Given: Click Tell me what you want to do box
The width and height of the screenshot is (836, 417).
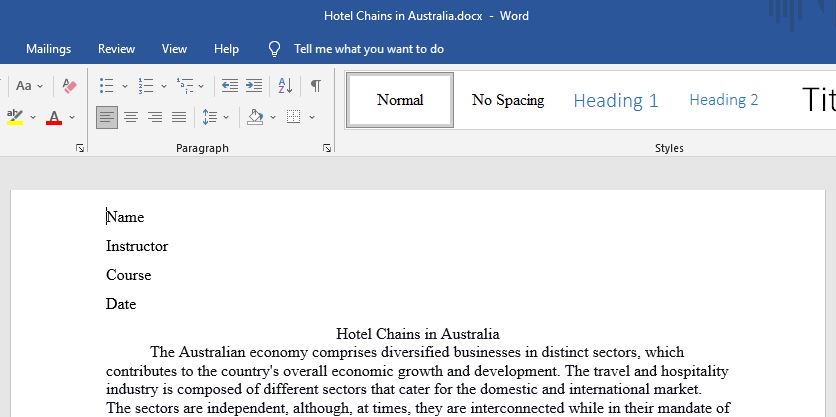Looking at the screenshot, I should (368, 49).
